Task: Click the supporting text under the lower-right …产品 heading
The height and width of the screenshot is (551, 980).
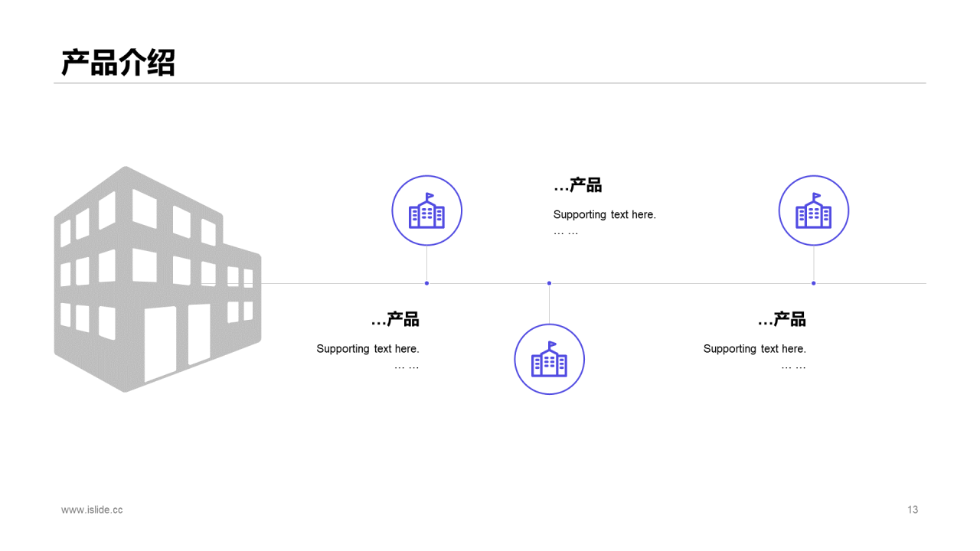Action: click(755, 357)
